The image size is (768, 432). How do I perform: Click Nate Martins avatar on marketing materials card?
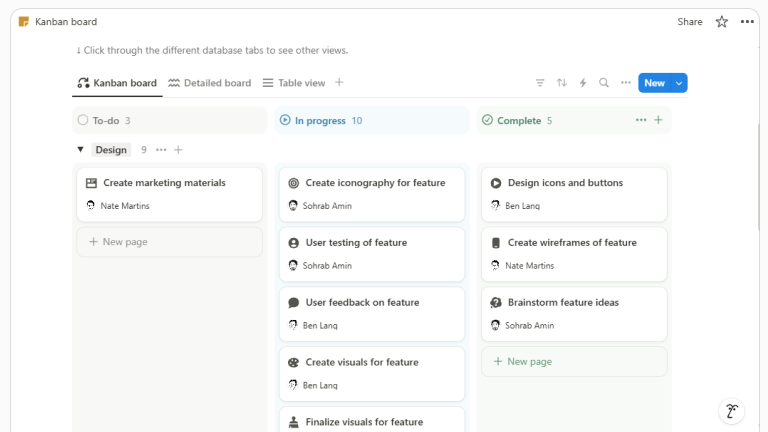coord(91,205)
